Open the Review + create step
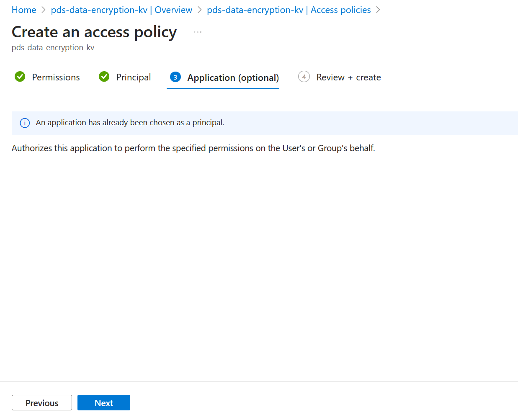Image resolution: width=518 pixels, height=420 pixels. pyautogui.click(x=348, y=77)
